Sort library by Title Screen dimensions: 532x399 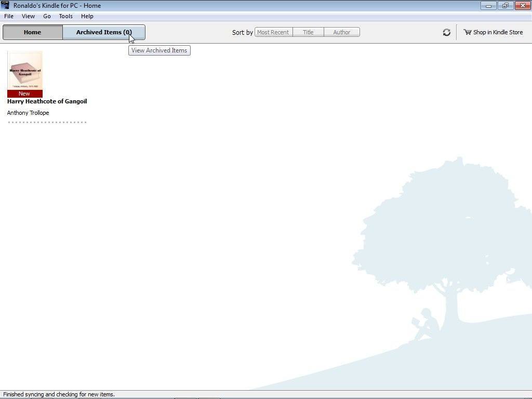(308, 32)
